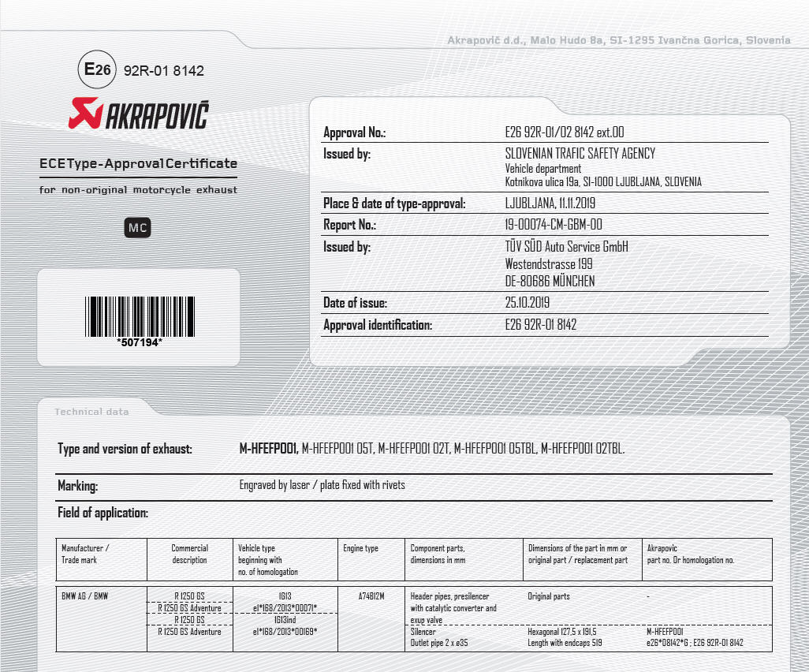809x672 pixels.
Task: Click 'Length with endcaps 519' text
Action: (565, 643)
